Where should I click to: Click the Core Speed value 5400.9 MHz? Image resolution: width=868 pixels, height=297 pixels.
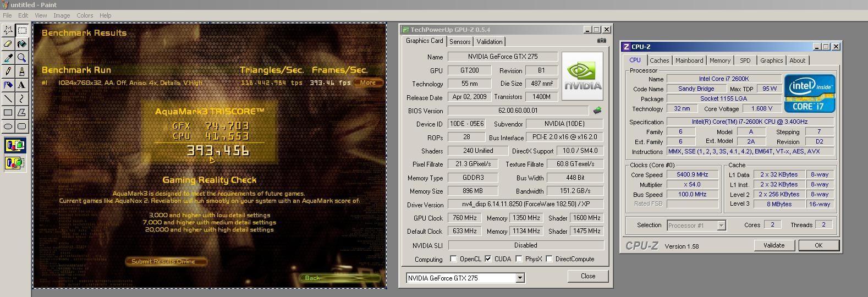point(691,174)
